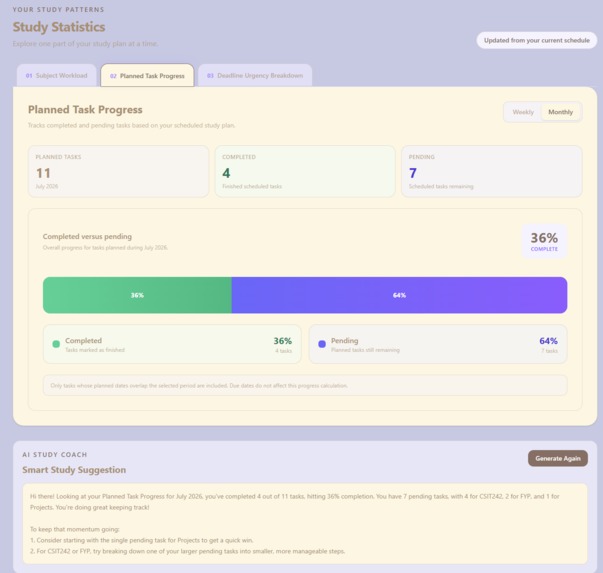Click the '7 tasks' count text
The image size is (603, 573).
(549, 351)
